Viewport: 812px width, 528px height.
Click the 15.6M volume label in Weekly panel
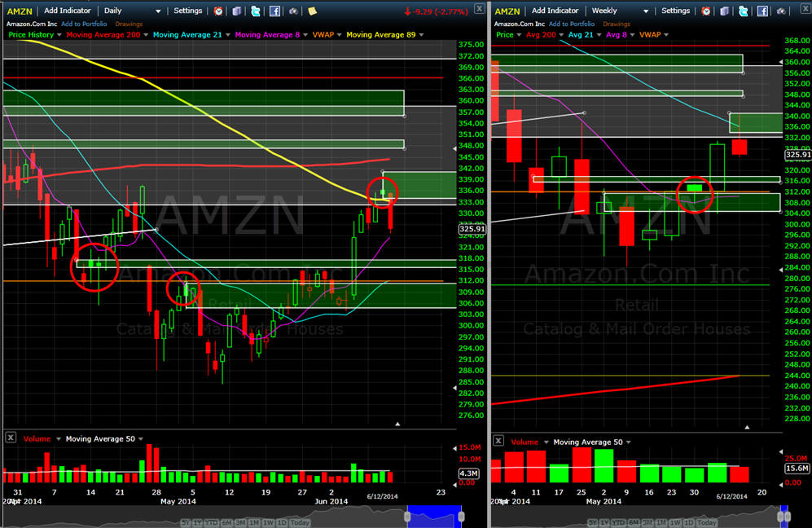point(797,469)
